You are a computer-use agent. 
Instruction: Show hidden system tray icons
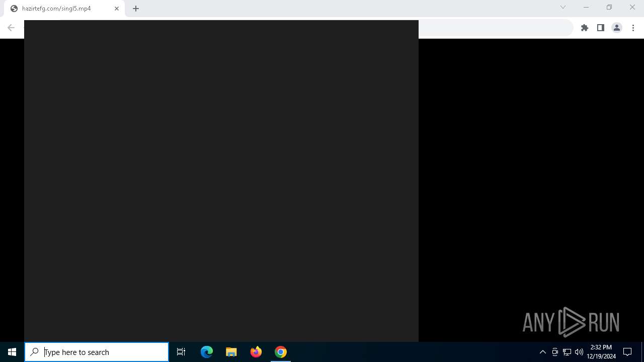(543, 352)
